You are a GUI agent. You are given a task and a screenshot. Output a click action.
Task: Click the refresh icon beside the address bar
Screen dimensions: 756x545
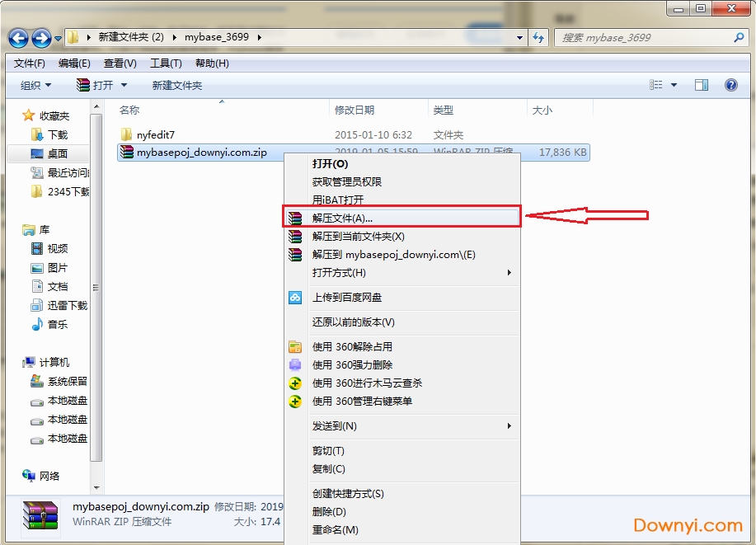click(538, 38)
